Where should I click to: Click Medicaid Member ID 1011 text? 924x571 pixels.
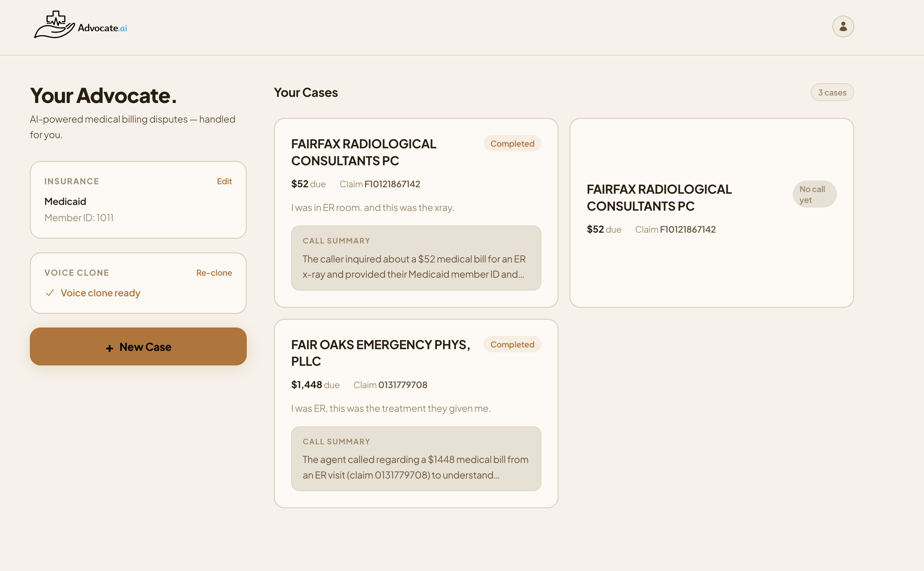(x=79, y=217)
